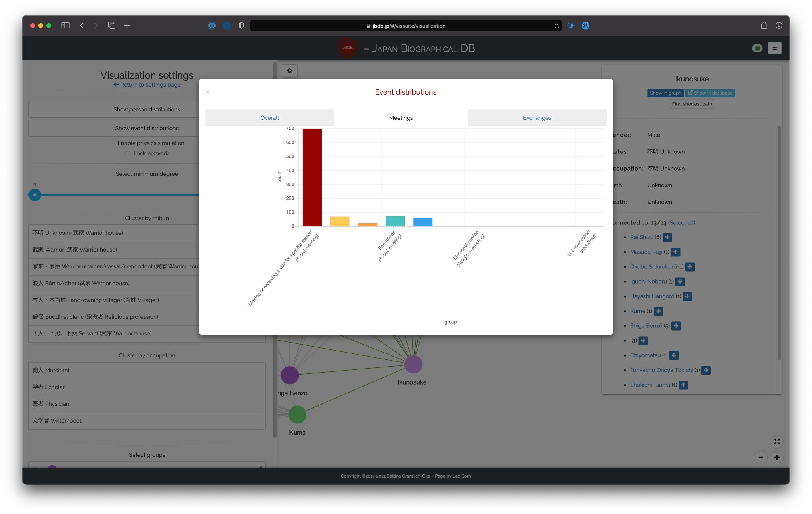The width and height of the screenshot is (812, 514).
Task: Click the settings gear icon in visualization
Action: (289, 71)
